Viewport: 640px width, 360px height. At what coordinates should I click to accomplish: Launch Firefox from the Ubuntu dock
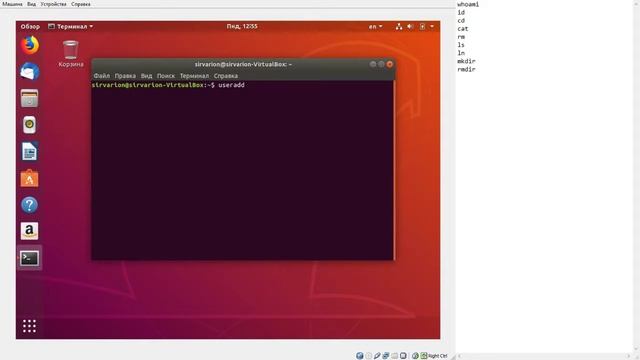[x=30, y=45]
